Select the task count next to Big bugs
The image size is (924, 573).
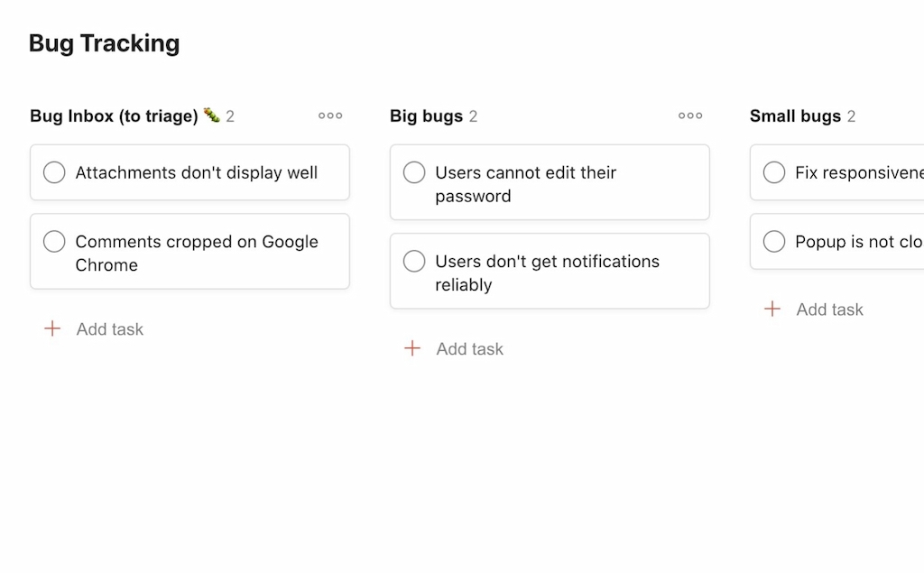473,116
